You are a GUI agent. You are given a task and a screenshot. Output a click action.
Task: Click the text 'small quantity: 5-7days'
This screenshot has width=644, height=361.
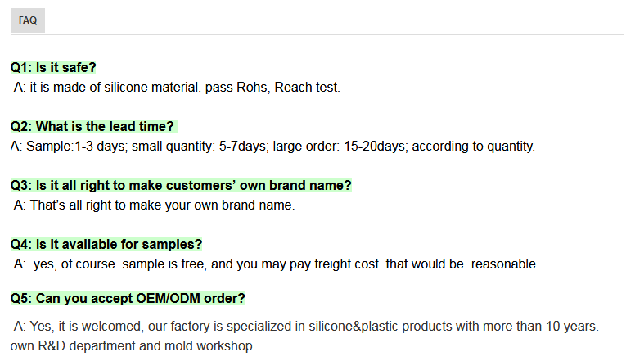[x=200, y=147]
